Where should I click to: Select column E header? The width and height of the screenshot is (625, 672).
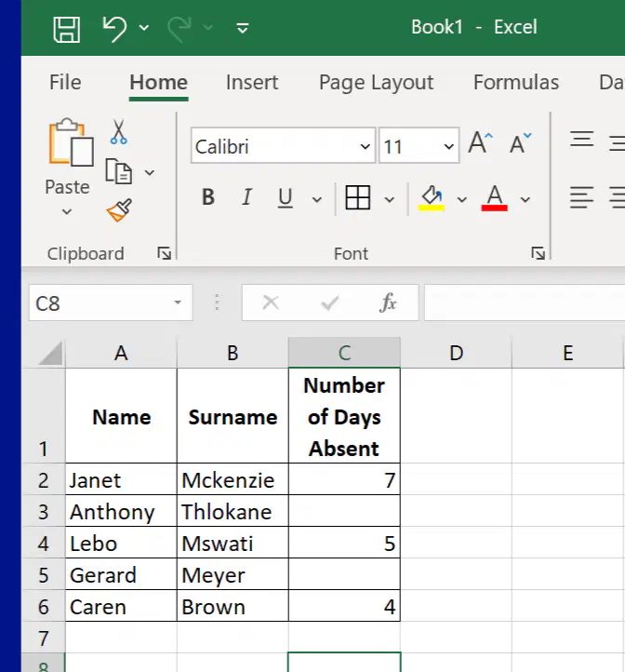click(567, 353)
